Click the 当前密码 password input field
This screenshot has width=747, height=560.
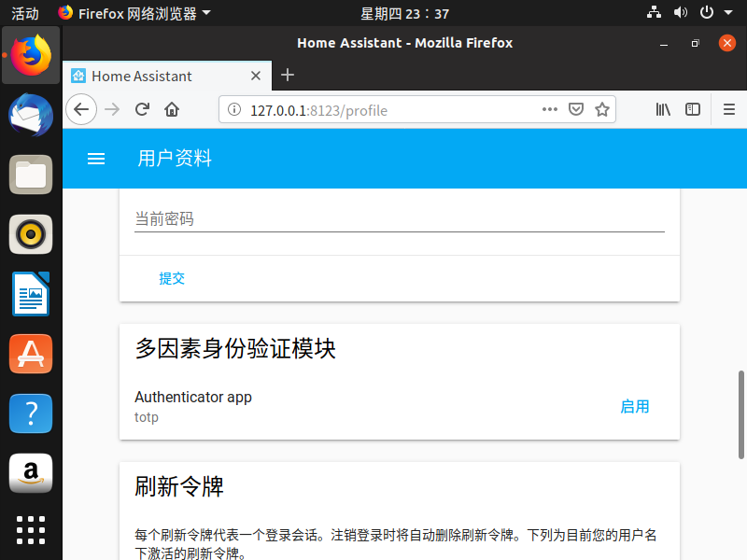point(399,219)
